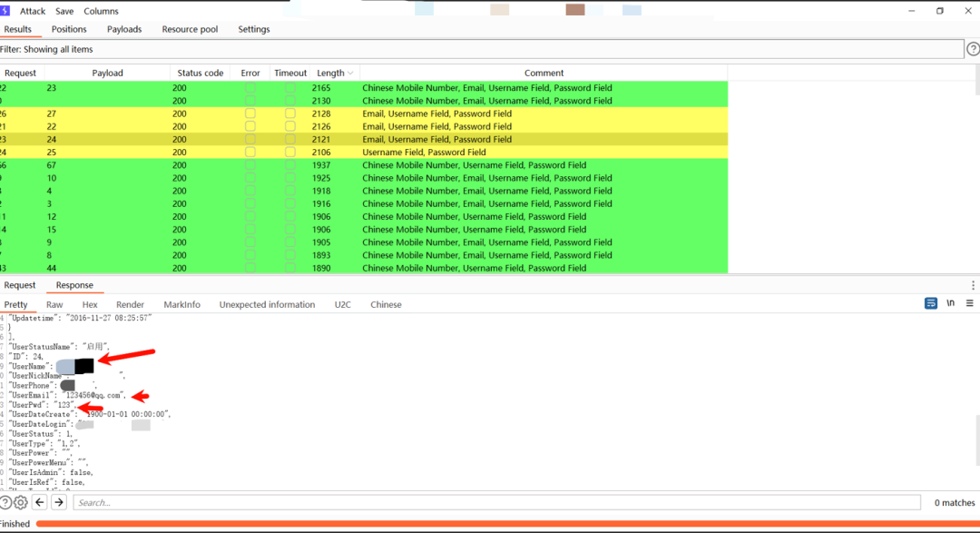Screen dimensions: 980x533
Task: Open the filter help question-mark icon
Action: (973, 49)
